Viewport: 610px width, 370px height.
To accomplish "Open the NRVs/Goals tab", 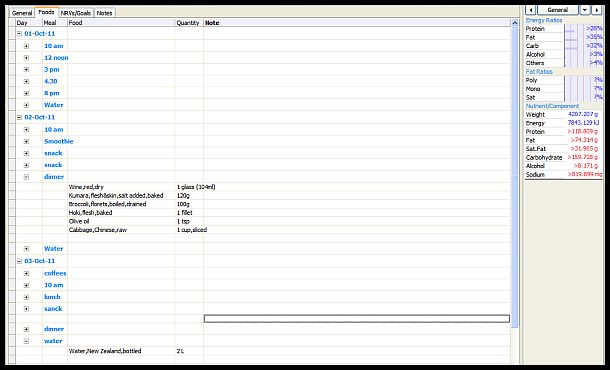I will point(76,13).
